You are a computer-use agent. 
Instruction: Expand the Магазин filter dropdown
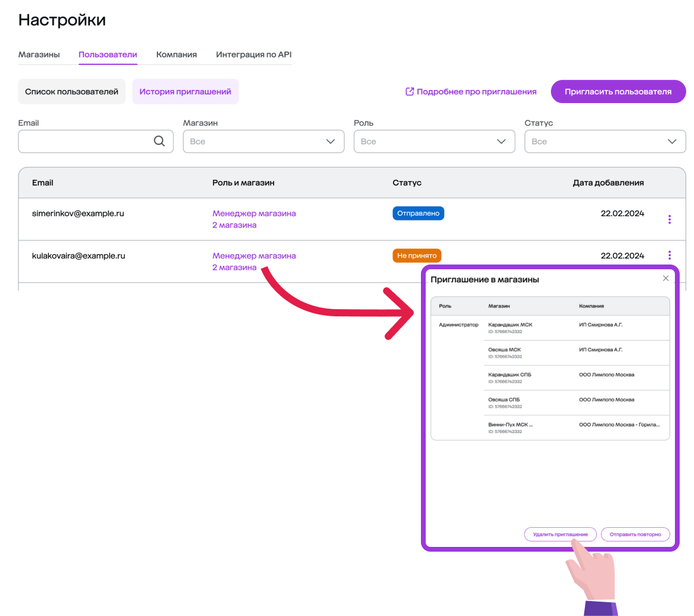point(264,142)
